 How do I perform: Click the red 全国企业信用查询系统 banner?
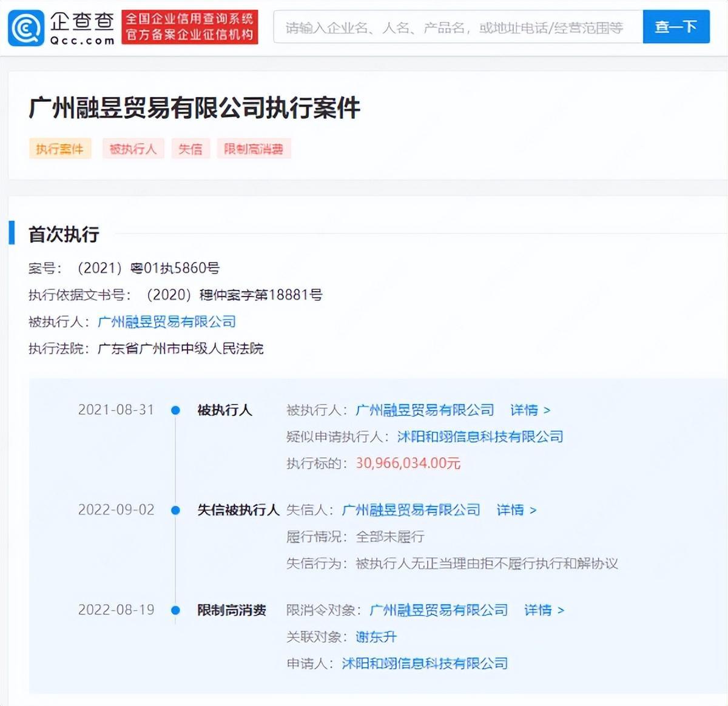click(190, 27)
